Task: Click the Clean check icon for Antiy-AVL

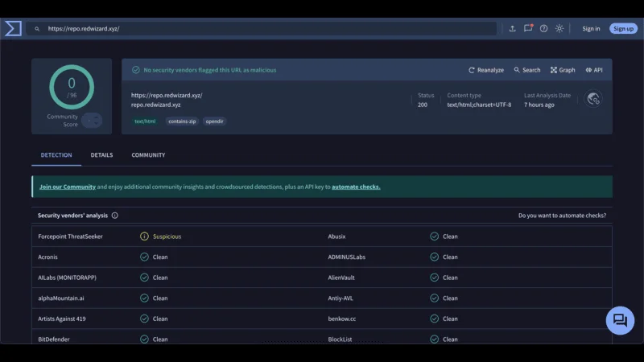Action: (x=434, y=298)
